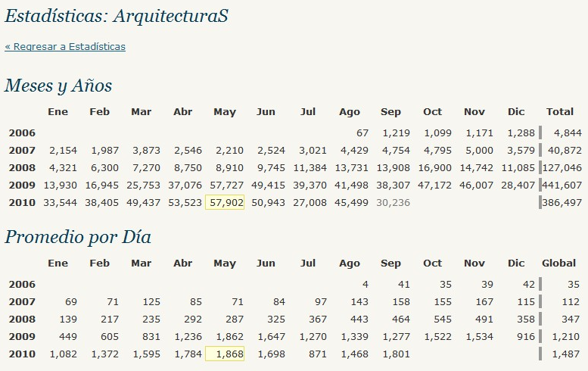Image resolution: width=588 pixels, height=371 pixels.
Task: Click the highlighted 57,902 cell for May 2010
Action: tap(225, 202)
